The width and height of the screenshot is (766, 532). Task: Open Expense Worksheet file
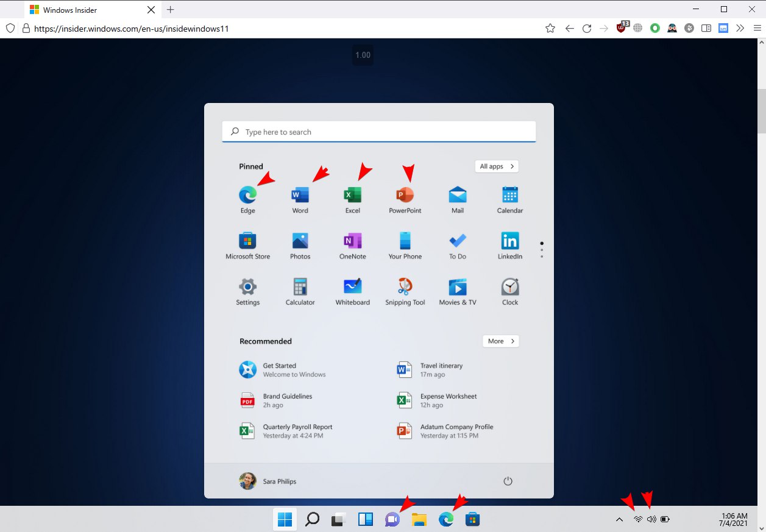(437, 400)
